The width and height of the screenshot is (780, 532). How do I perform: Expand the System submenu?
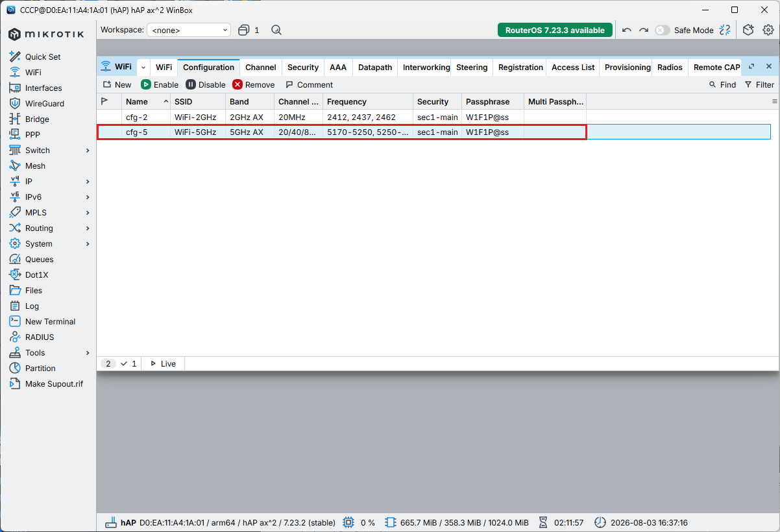click(88, 243)
